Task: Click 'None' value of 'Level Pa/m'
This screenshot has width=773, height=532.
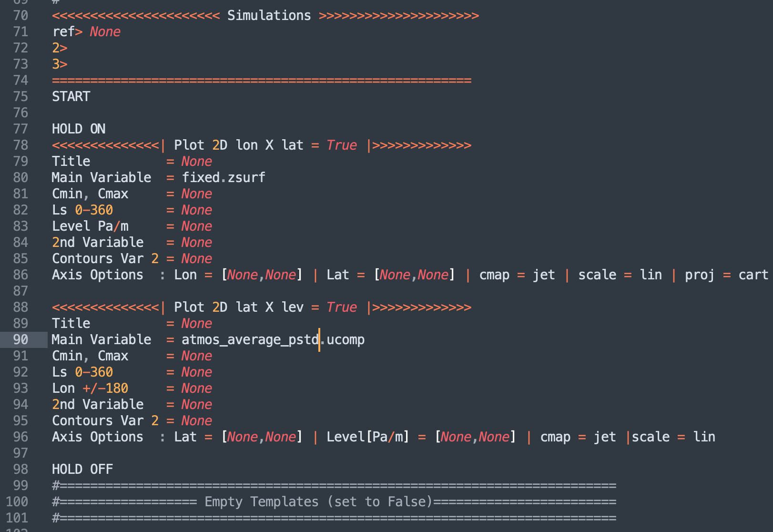Action: (197, 226)
